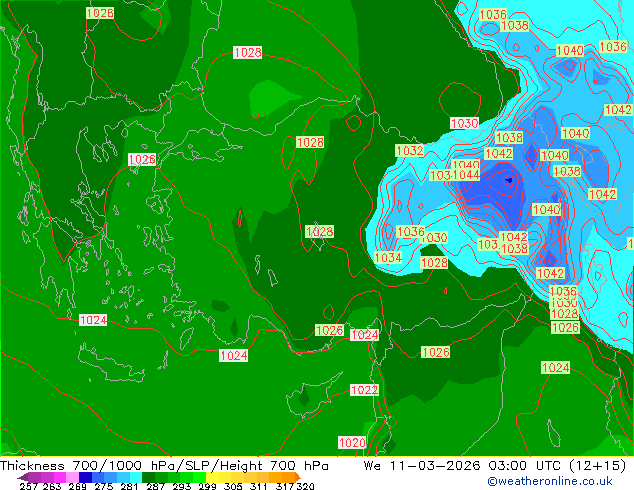Click the 320 legend value
The image size is (634, 490).
pyautogui.click(x=305, y=486)
